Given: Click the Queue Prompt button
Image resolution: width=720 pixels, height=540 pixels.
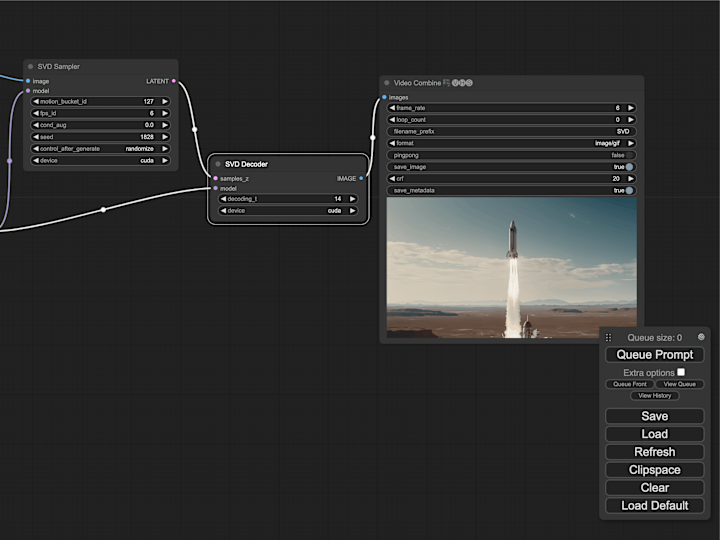Looking at the screenshot, I should pos(654,354).
